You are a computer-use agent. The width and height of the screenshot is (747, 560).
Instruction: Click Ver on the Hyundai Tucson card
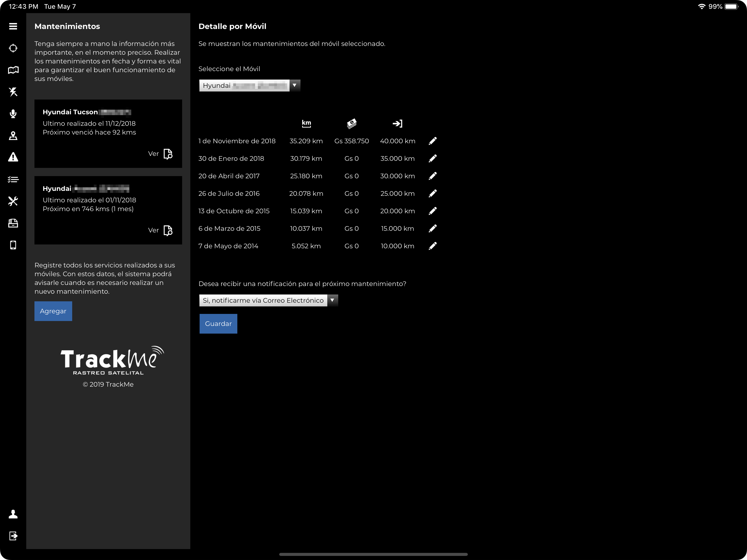point(153,154)
